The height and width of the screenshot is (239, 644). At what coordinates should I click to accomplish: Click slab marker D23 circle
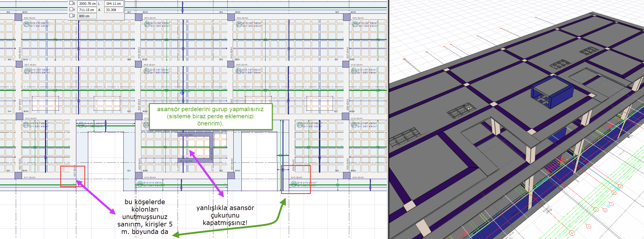click(x=294, y=184)
